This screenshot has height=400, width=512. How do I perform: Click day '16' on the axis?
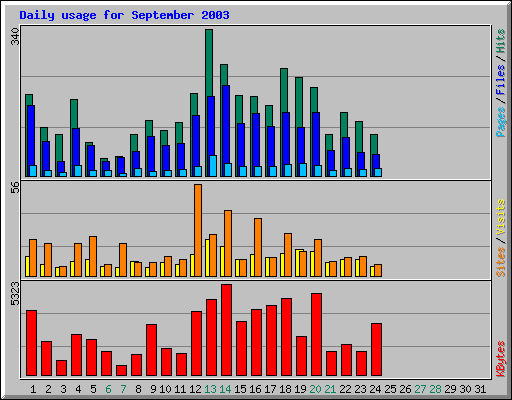(255, 389)
